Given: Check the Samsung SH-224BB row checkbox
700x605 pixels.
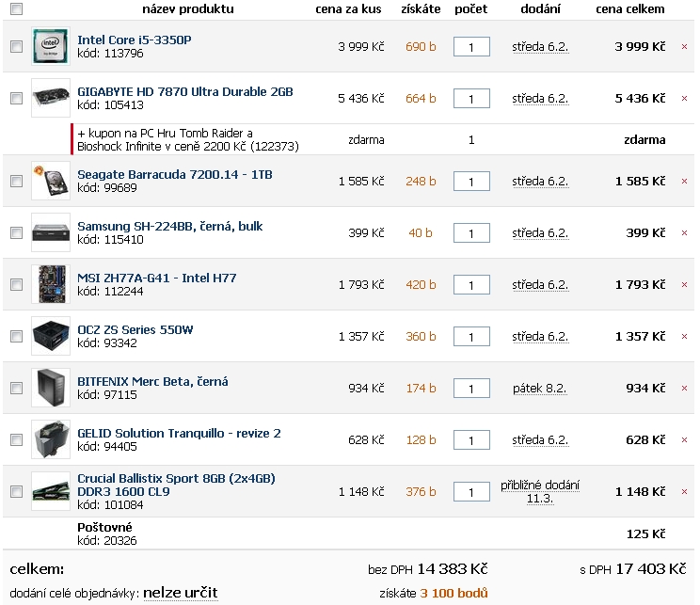Looking at the screenshot, I should point(17,233).
